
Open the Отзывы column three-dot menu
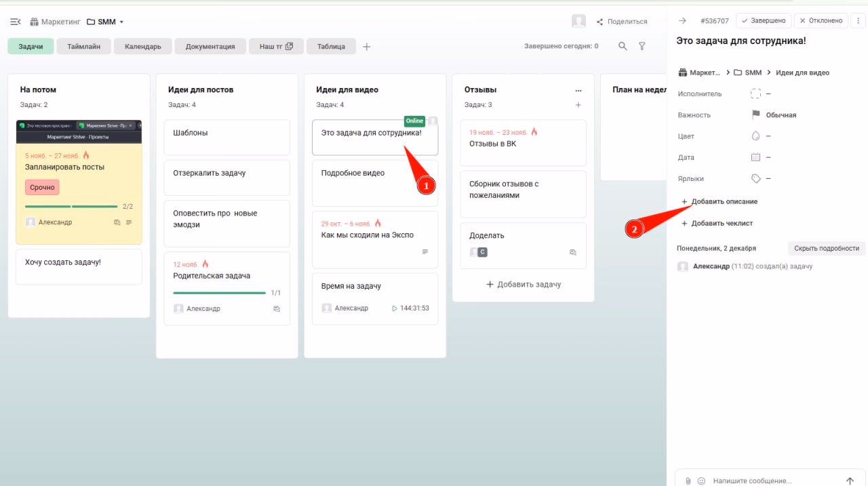coord(578,90)
